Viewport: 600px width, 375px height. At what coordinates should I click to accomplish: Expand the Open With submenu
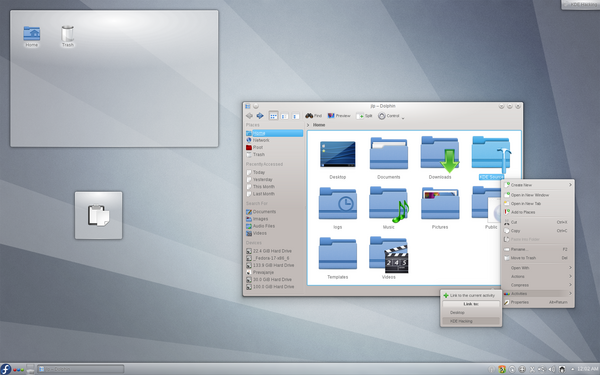point(538,268)
